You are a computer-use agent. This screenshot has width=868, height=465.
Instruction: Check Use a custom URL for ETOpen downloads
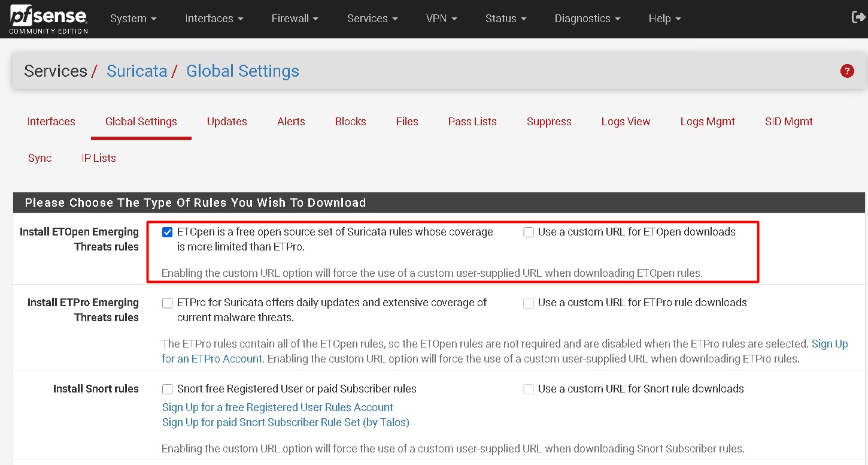529,232
